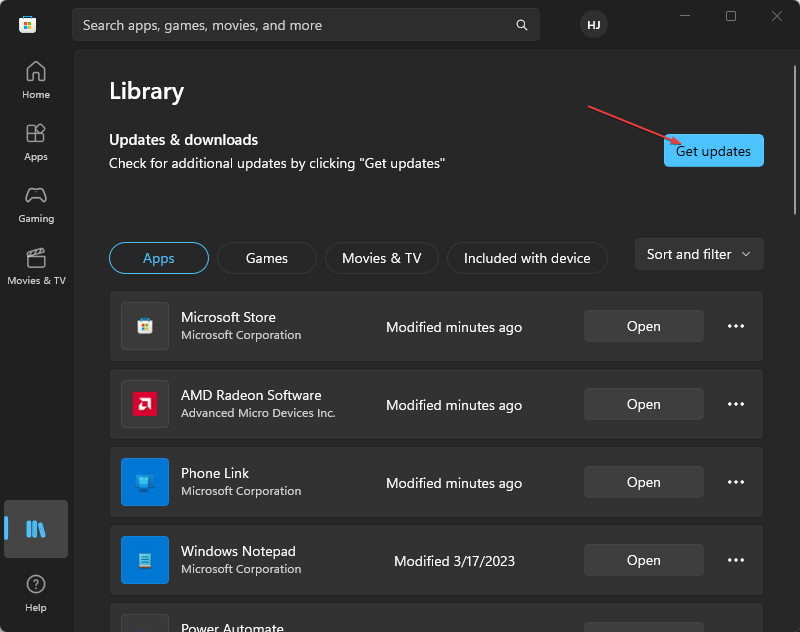Click the Library heading

point(146,91)
